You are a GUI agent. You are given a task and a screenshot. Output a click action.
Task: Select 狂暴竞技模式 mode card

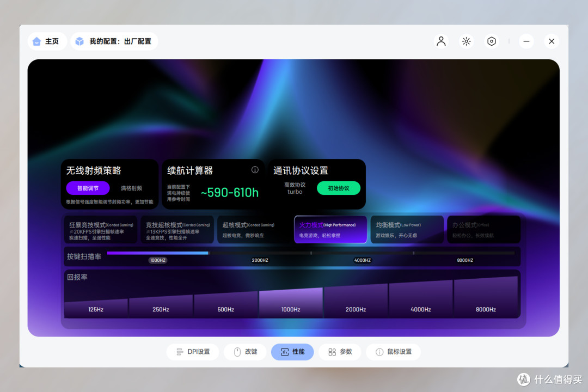coord(101,230)
